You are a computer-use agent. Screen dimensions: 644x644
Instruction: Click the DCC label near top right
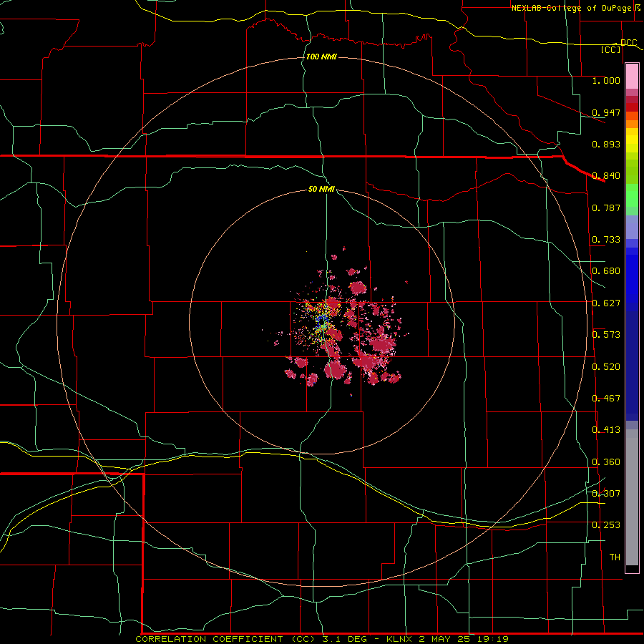pyautogui.click(x=628, y=42)
